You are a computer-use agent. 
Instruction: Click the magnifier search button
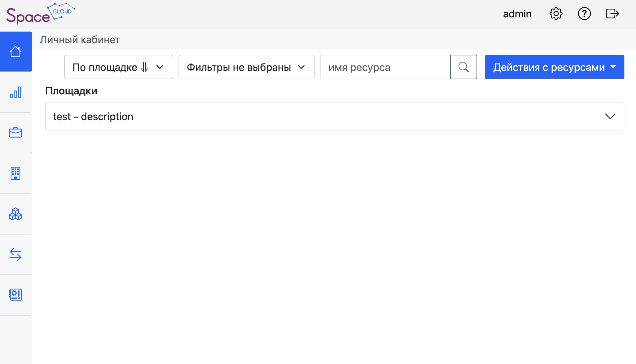coord(463,67)
